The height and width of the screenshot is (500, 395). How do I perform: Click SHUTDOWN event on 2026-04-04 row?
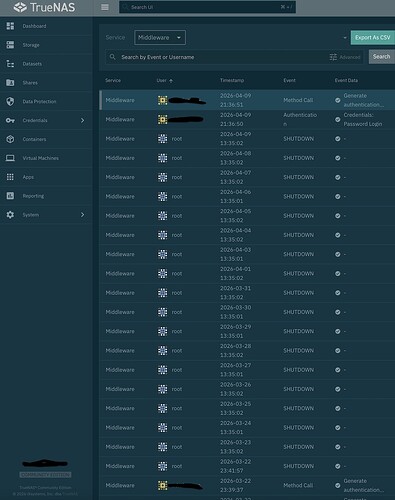pos(299,235)
